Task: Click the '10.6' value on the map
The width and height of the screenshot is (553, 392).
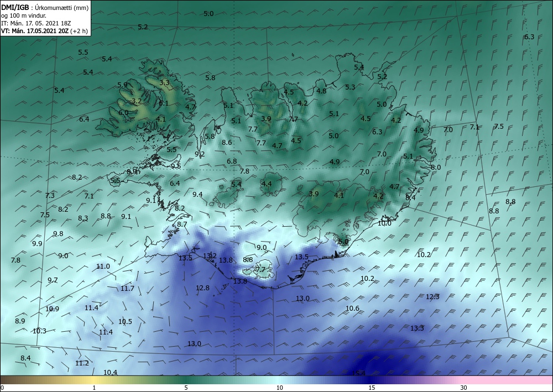Action: pos(352,309)
